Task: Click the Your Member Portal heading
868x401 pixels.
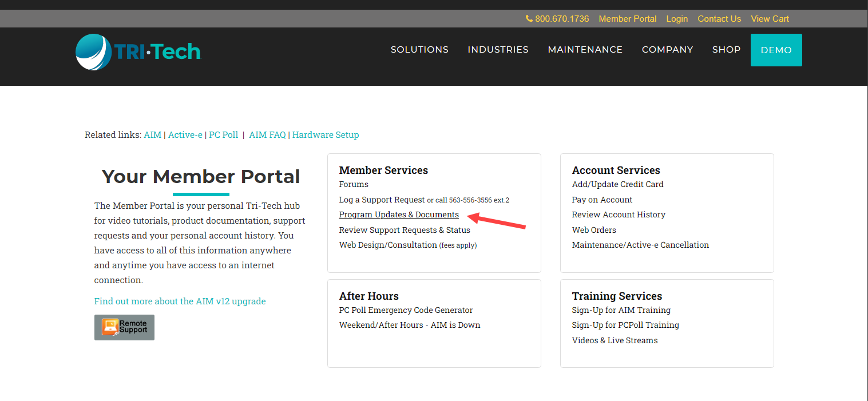Action: coord(201,177)
